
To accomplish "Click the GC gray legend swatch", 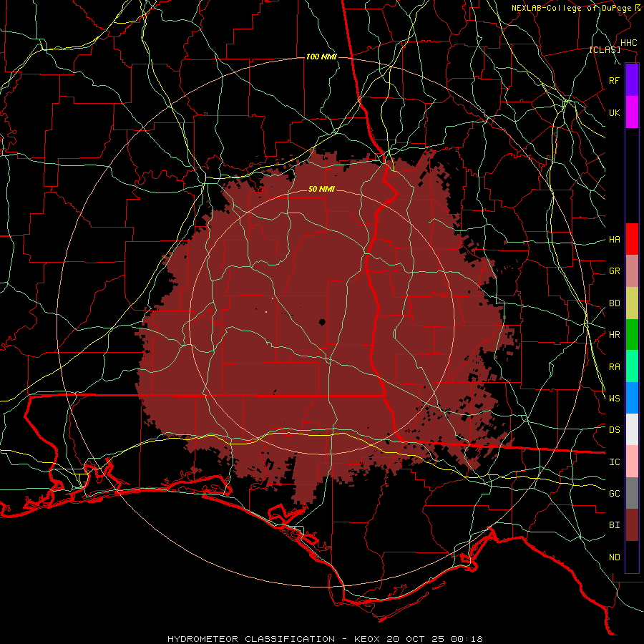I will [632, 493].
